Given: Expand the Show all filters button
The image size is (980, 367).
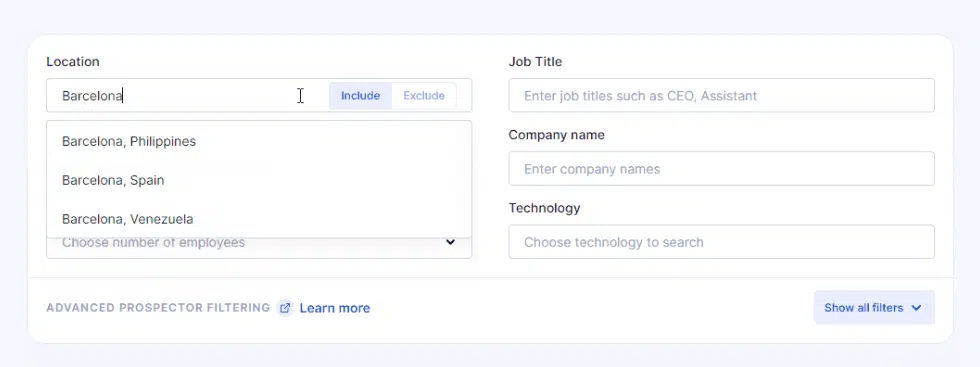Looking at the screenshot, I should tap(874, 308).
